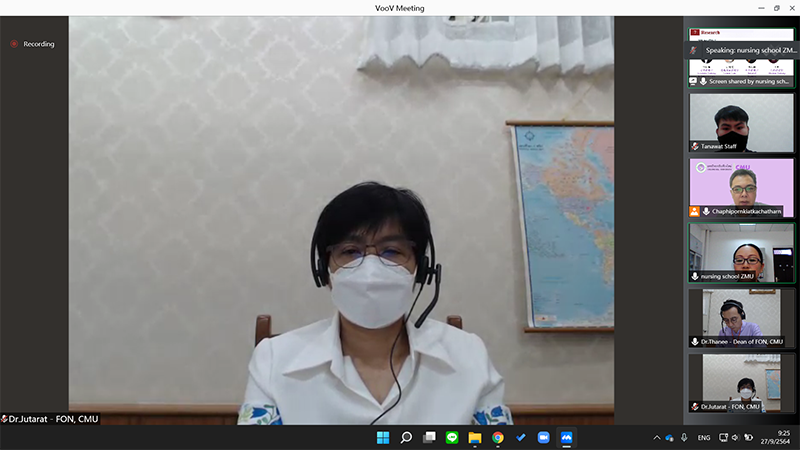Click muted mic icon on small Dr.Jutarat tile

(695, 407)
